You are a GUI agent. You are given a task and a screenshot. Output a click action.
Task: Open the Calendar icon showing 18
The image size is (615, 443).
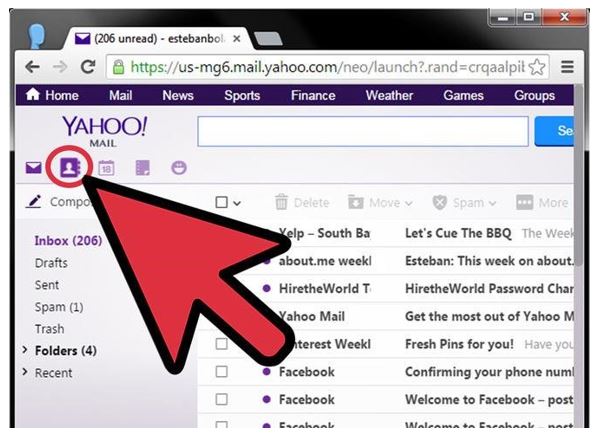point(106,168)
